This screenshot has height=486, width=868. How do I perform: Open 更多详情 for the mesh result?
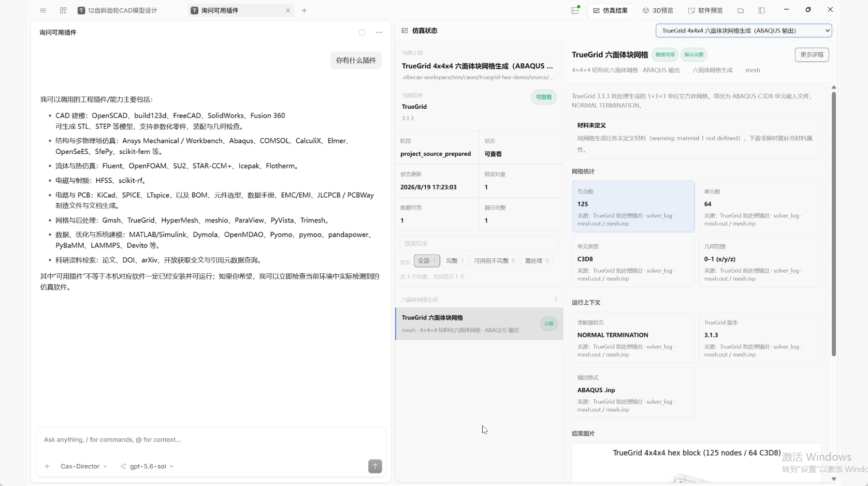(812, 55)
